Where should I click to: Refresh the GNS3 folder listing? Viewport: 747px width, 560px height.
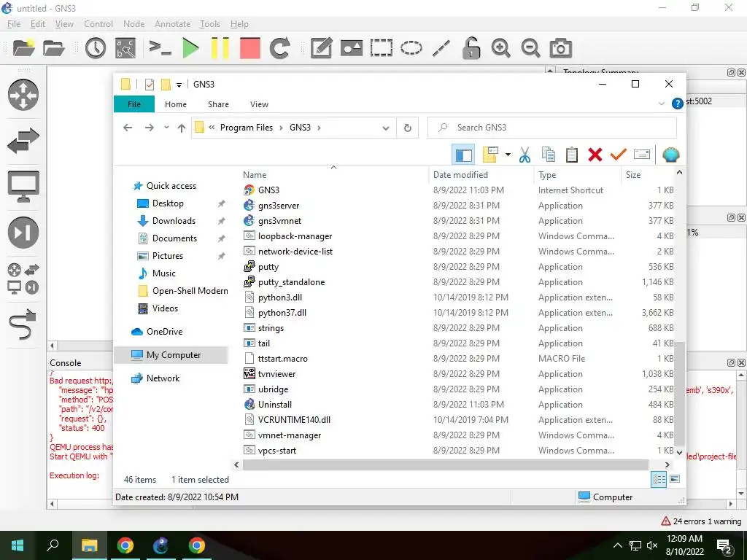pyautogui.click(x=407, y=128)
